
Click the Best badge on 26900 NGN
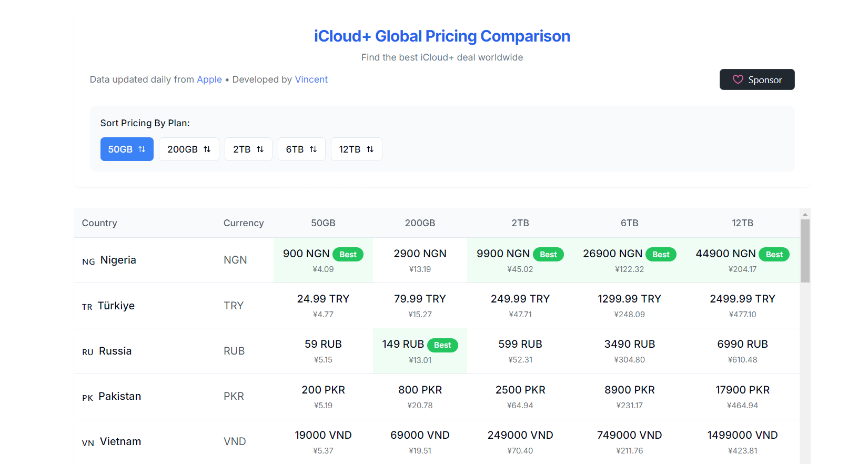pyautogui.click(x=661, y=255)
